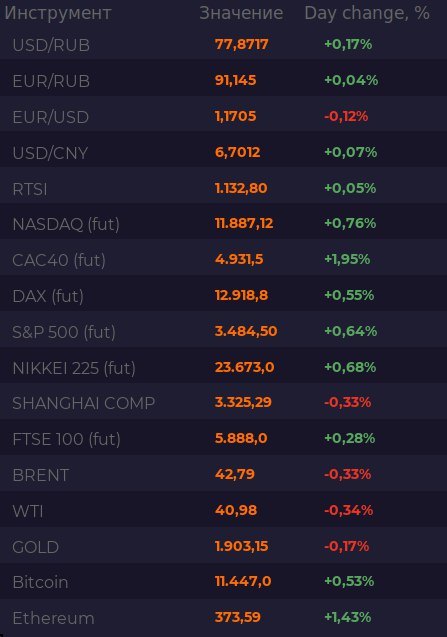Click the GOLD price 1.903,15
Screen dimensions: 447x637
pyautogui.click(x=241, y=546)
